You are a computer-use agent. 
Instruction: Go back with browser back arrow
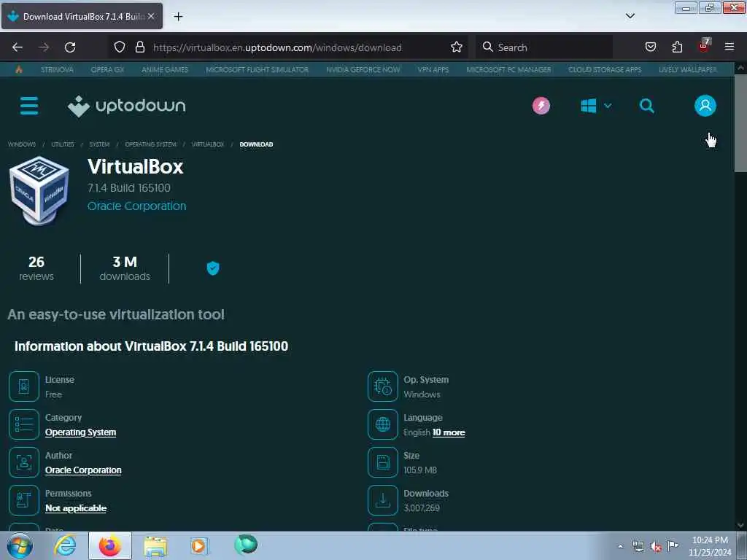[18, 47]
